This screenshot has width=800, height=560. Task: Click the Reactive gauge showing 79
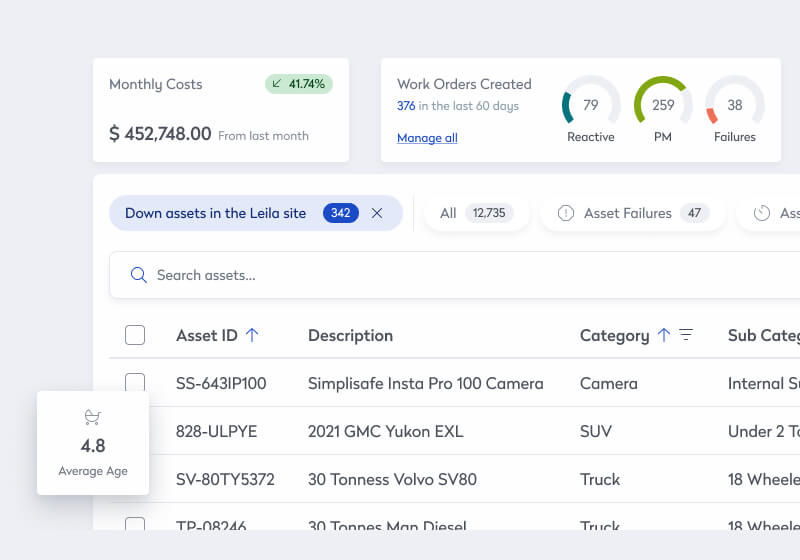[x=591, y=107]
